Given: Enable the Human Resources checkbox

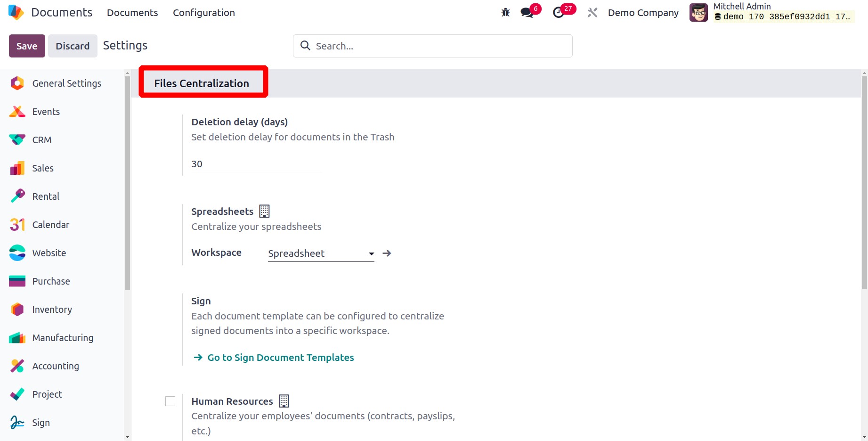Looking at the screenshot, I should click(x=170, y=401).
